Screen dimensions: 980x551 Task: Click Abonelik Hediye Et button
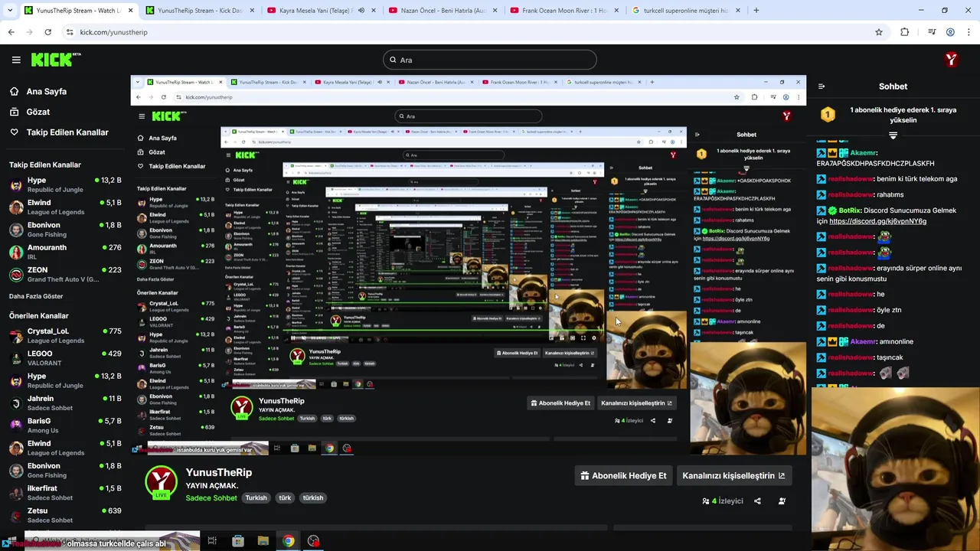click(x=623, y=475)
